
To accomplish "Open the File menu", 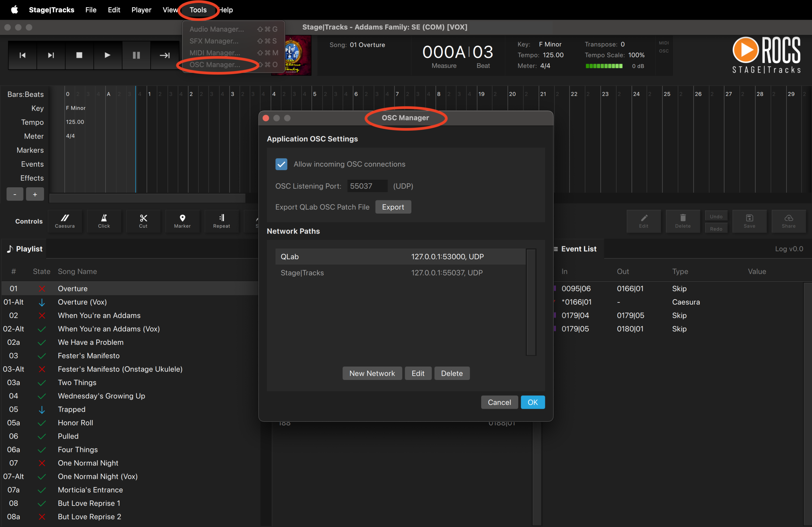I will tap(91, 10).
